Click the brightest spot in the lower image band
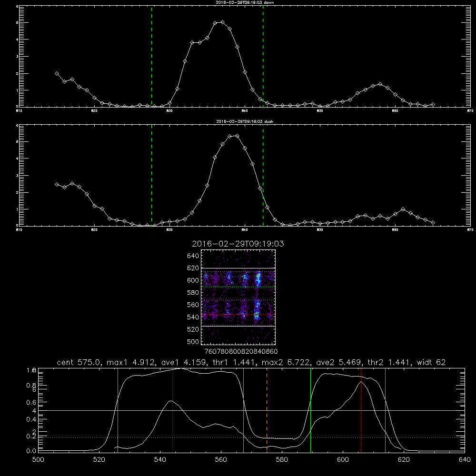The image size is (476, 476). point(257,315)
